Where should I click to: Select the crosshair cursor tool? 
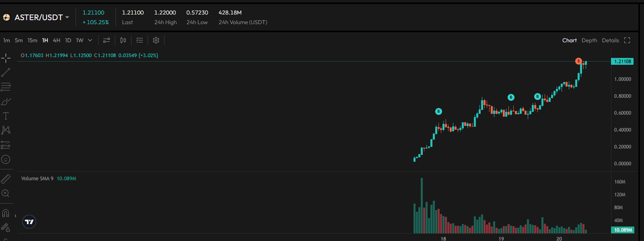(x=6, y=58)
